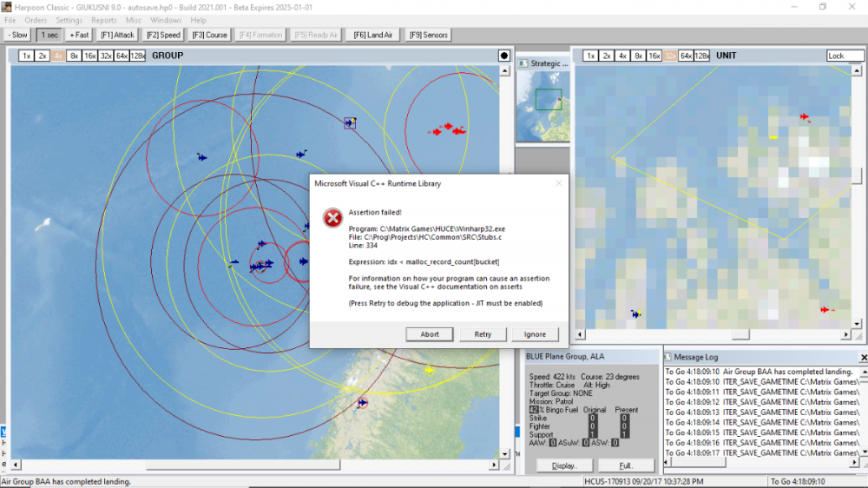Click Group map scroll left arrow
This screenshot has width=868, height=488.
(16, 465)
